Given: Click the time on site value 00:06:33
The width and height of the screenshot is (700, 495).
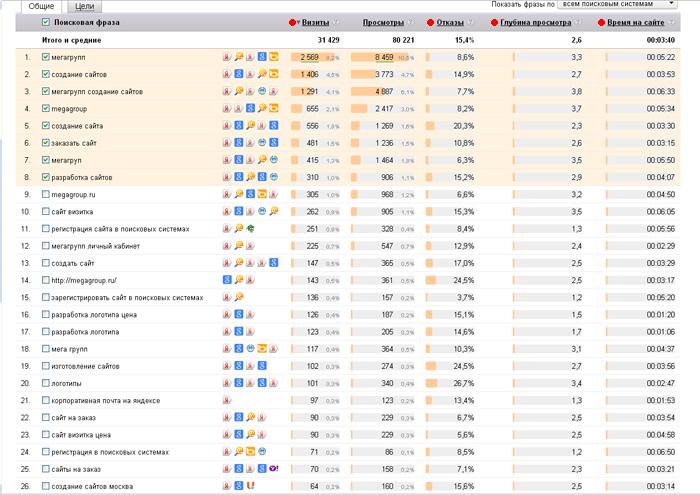Looking at the screenshot, I should click(661, 92).
